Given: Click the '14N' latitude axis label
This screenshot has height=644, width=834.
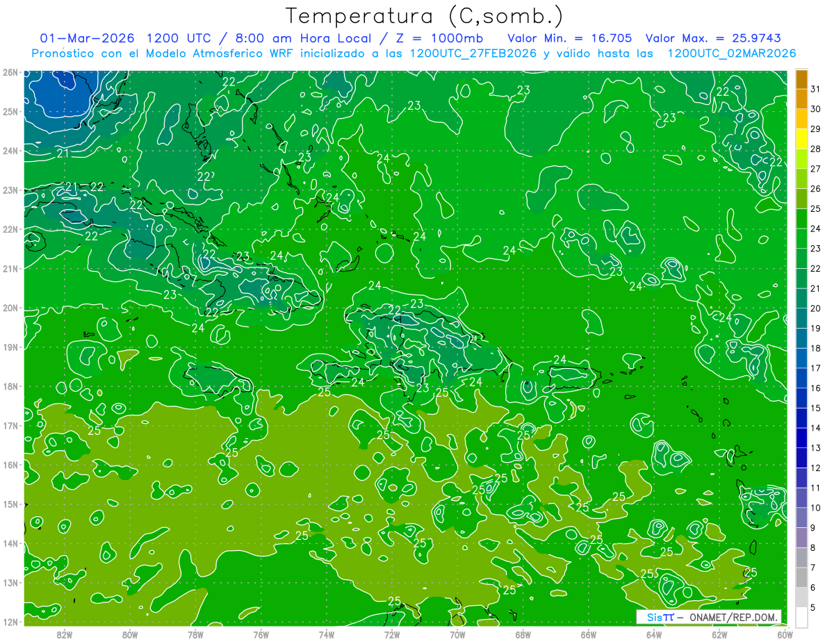Looking at the screenshot, I should pos(10,543).
